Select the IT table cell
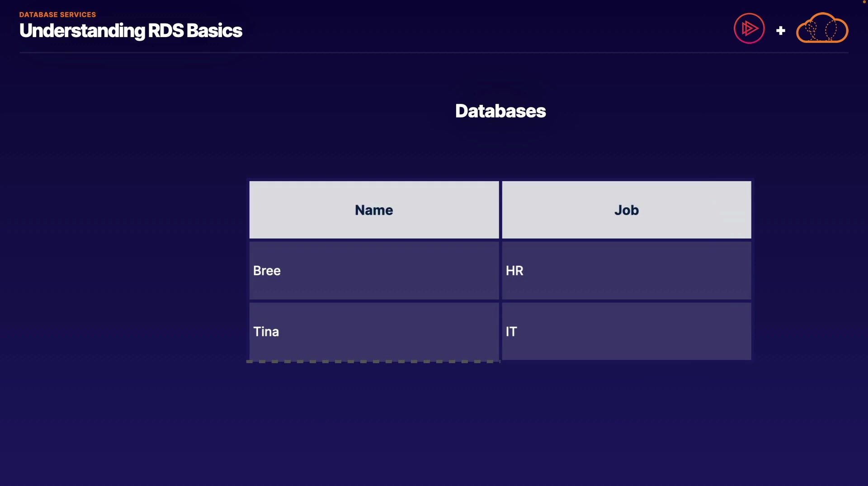Viewport: 868px width, 486px height. pos(627,332)
